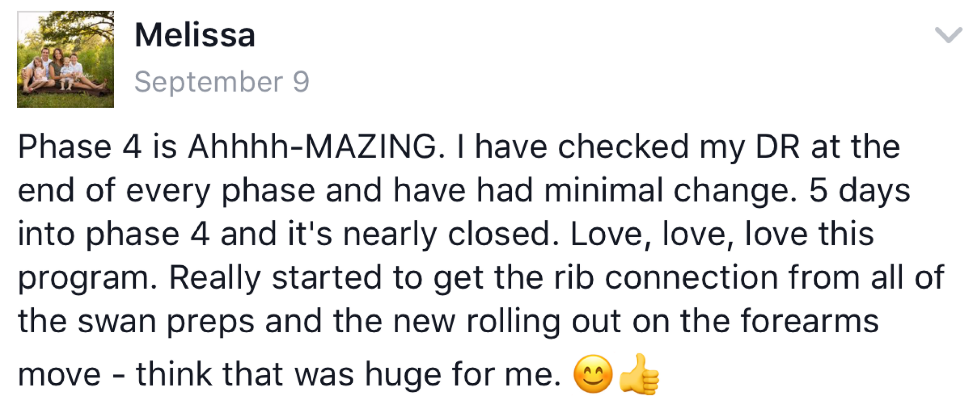Viewport: 980px width, 417px height.
Task: Click Melissa's family profile picture
Action: tap(65, 59)
